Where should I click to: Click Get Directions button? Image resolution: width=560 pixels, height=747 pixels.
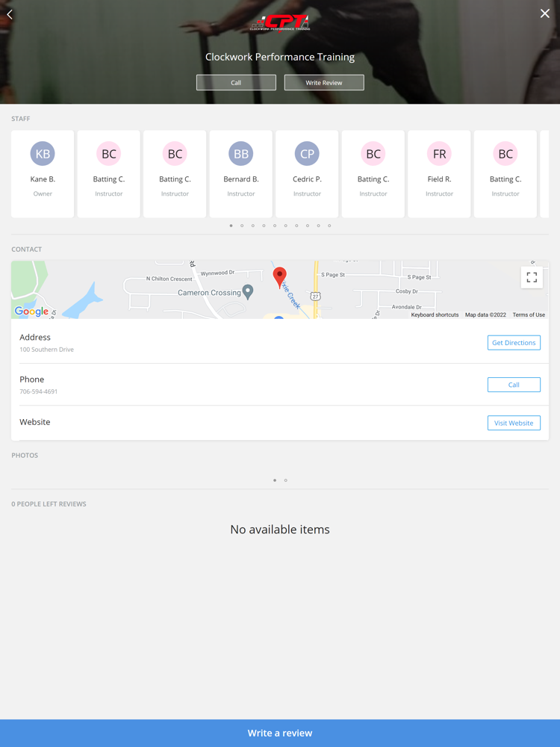(x=514, y=343)
